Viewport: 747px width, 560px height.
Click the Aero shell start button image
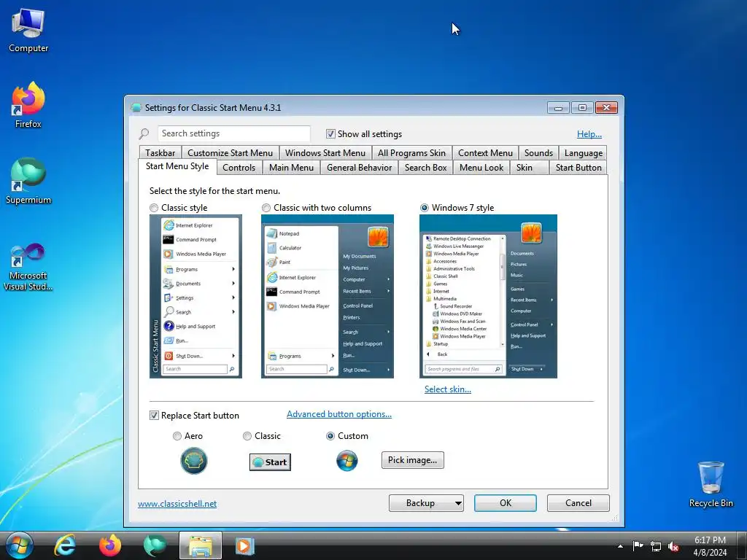point(194,461)
